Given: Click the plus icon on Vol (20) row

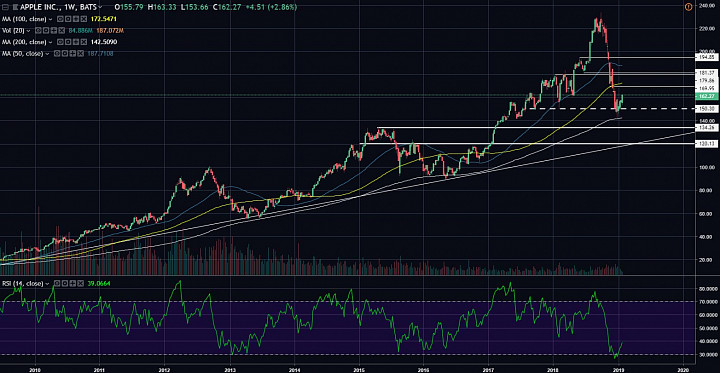Looking at the screenshot, I should coord(54,30).
